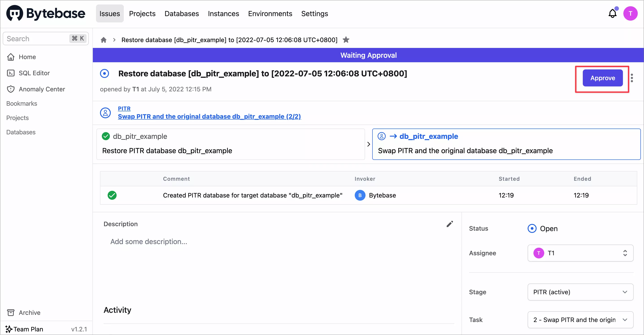This screenshot has height=335, width=644.
Task: Click the Waiting Approval banner
Action: [x=368, y=55]
